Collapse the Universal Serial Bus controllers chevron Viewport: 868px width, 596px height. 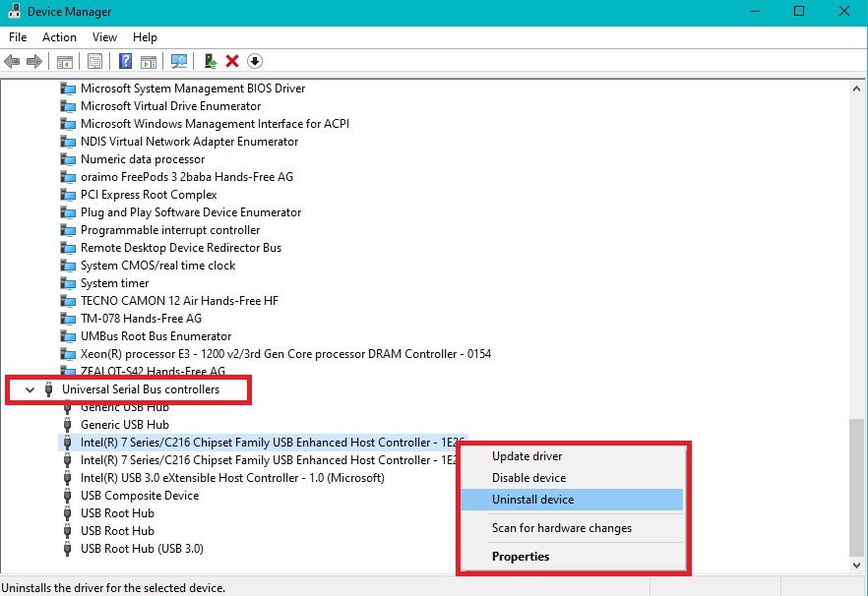[x=30, y=389]
